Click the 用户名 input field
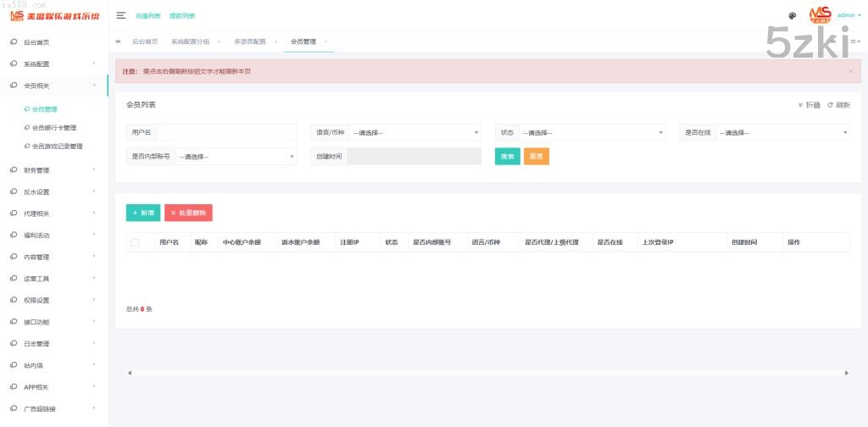 226,133
